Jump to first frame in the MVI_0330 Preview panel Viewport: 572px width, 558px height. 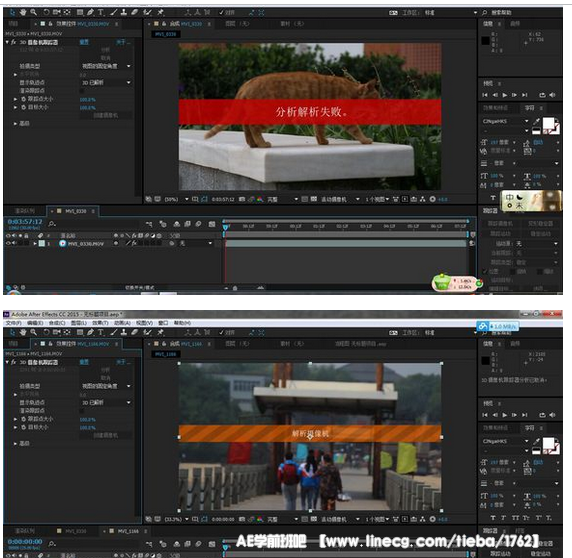pyautogui.click(x=485, y=95)
